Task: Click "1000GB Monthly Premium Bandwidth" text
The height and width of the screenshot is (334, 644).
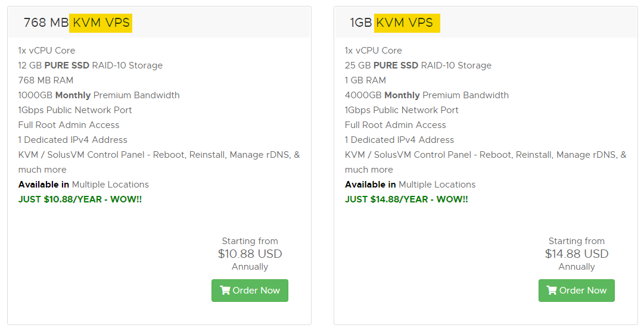Action: 98,95
